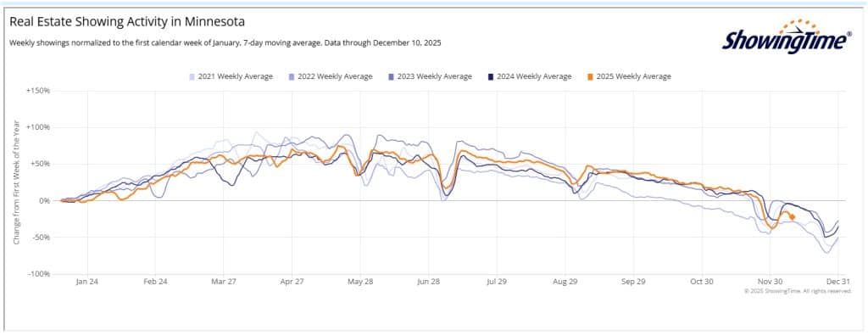Click the +100% y-axis label
Screen dimensions: 868x336
(38, 127)
